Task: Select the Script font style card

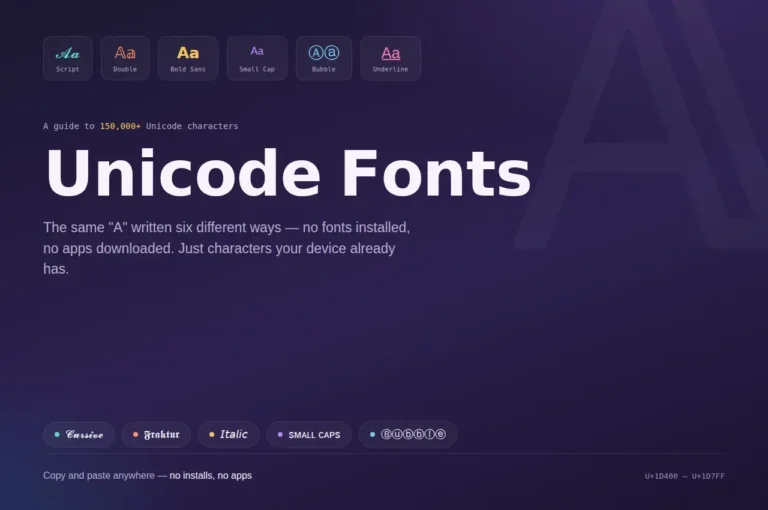Action: tap(68, 58)
